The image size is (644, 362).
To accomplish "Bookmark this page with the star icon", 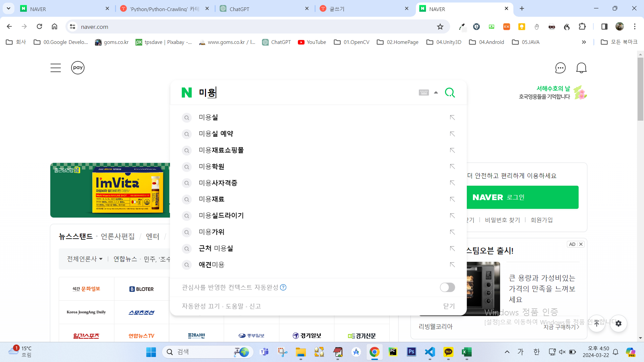I will click(440, 27).
